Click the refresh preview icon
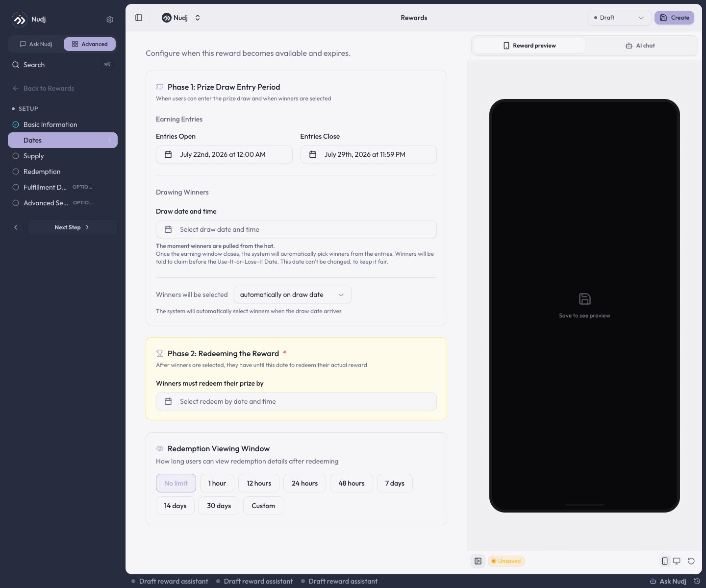Screen dimensions: 706x588 691,561
